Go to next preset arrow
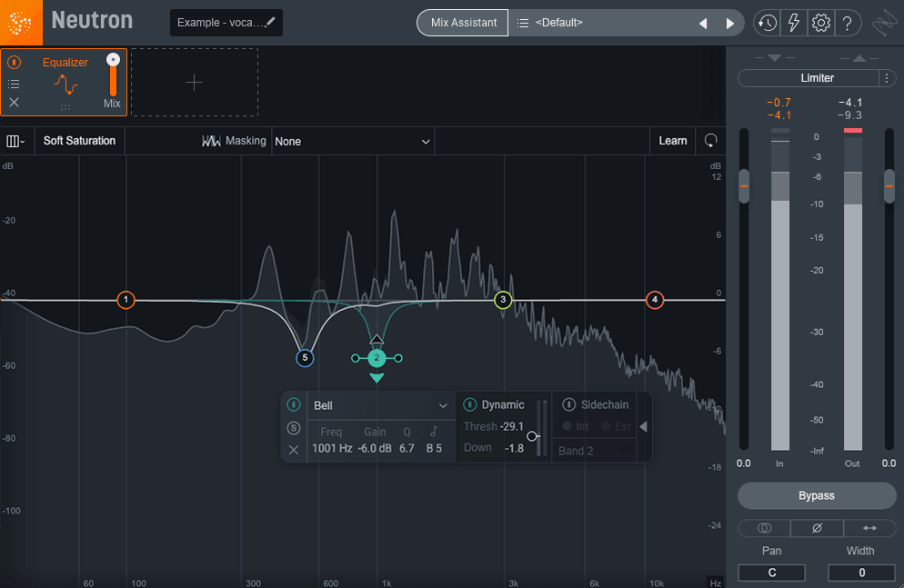 point(730,24)
